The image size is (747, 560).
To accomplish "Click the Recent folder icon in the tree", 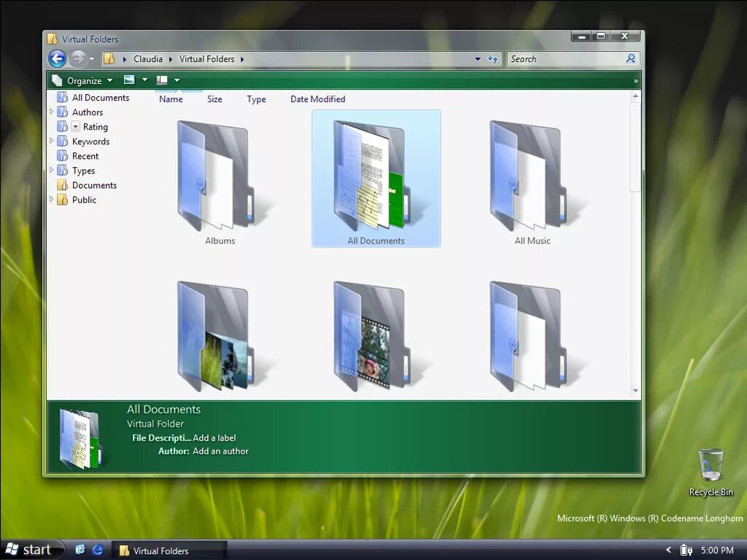I will [63, 156].
